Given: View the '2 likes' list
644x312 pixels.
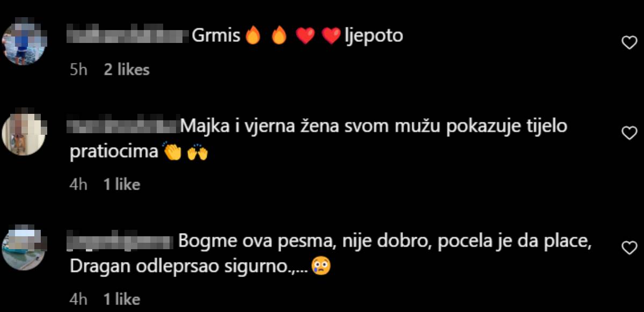Looking at the screenshot, I should [x=127, y=69].
